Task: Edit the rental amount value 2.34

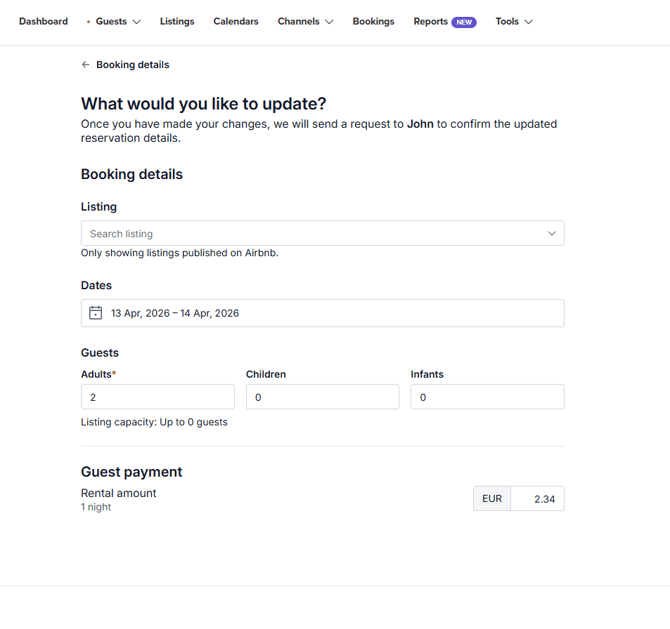Action: 538,499
